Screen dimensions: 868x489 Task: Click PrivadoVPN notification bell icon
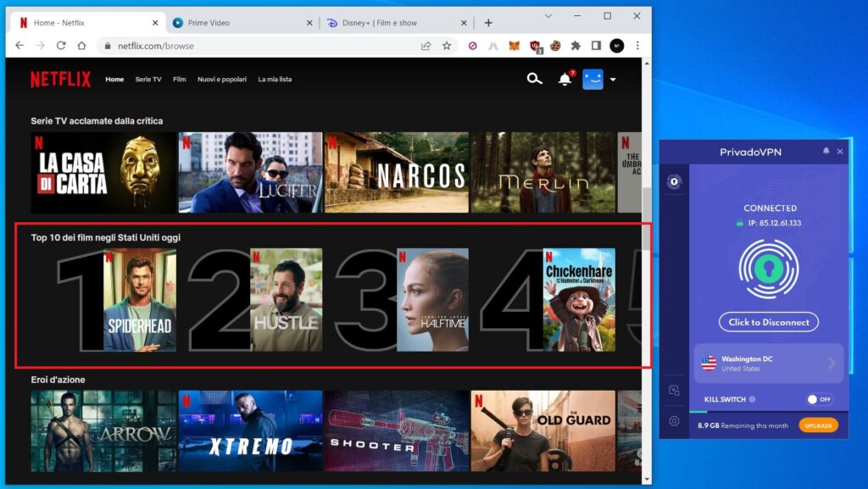pyautogui.click(x=826, y=151)
